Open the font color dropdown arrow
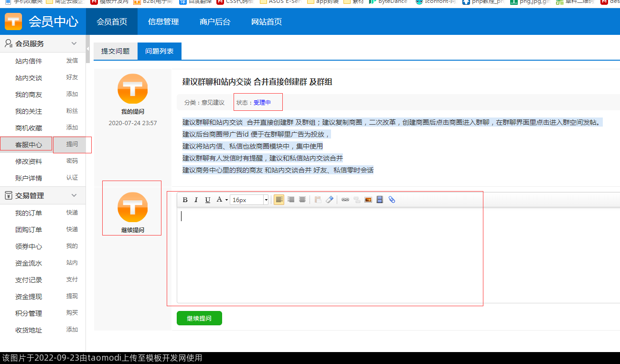 click(226, 200)
